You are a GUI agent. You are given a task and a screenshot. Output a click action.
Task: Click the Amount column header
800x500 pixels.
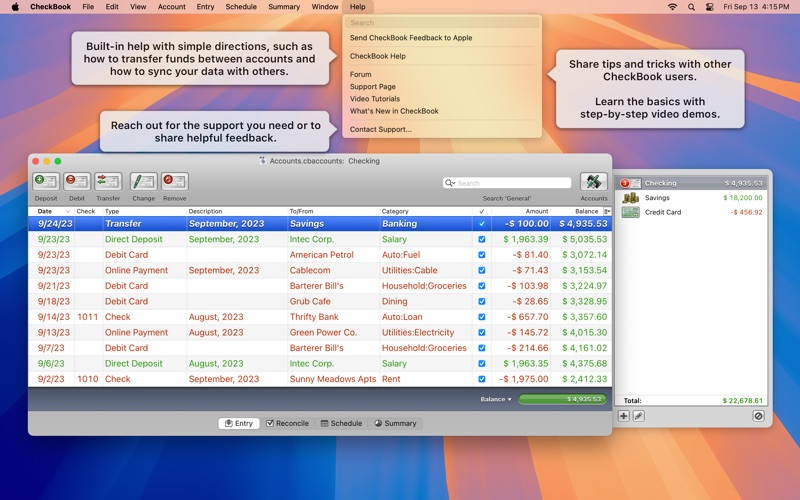[x=521, y=211]
